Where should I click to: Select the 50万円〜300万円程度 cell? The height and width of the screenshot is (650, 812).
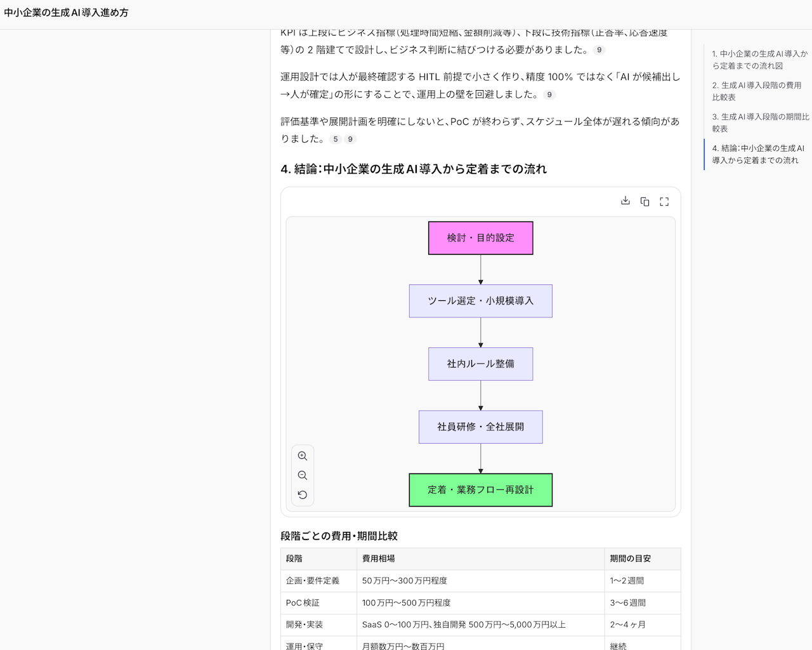point(481,581)
